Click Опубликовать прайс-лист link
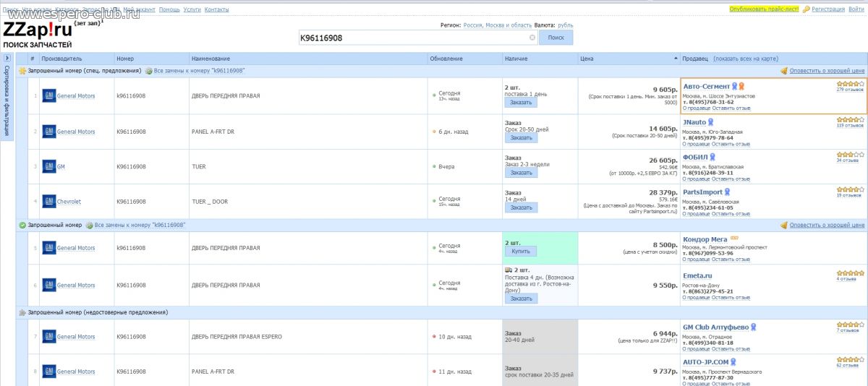The width and height of the screenshot is (868, 386). pyautogui.click(x=764, y=9)
